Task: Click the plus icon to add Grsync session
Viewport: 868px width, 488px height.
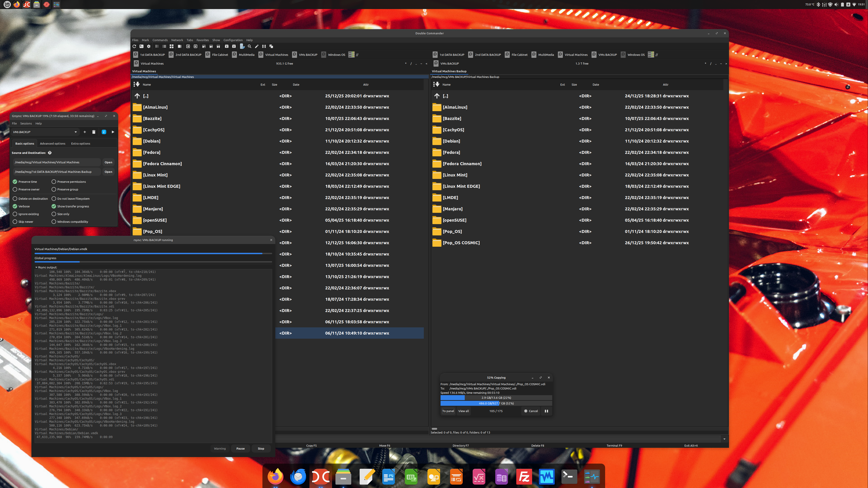Action: (85, 132)
